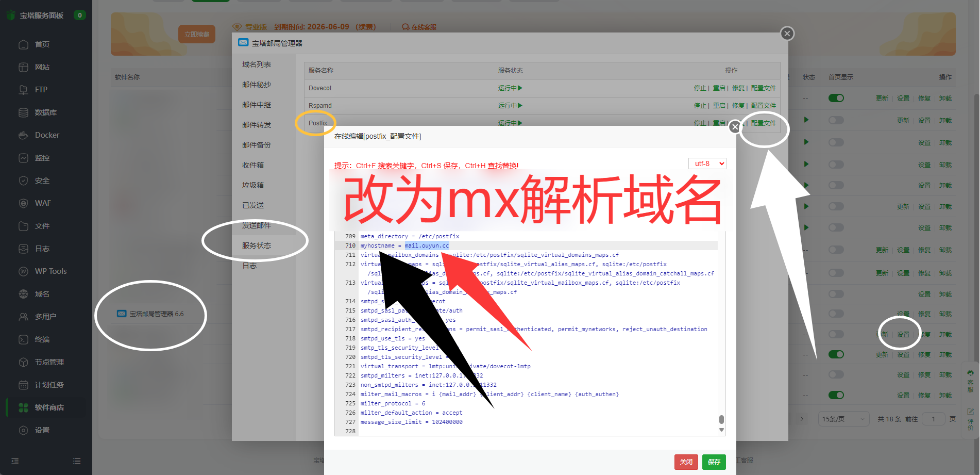Image resolution: width=980 pixels, height=475 pixels.
Task: Open the 计划任务 calendar icon
Action: click(x=23, y=385)
